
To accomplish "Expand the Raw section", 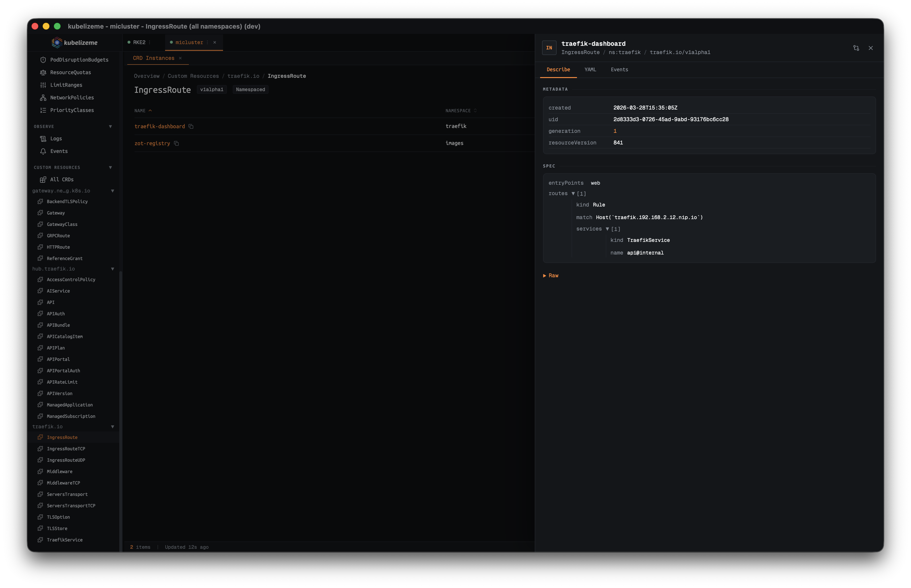I will 551,276.
